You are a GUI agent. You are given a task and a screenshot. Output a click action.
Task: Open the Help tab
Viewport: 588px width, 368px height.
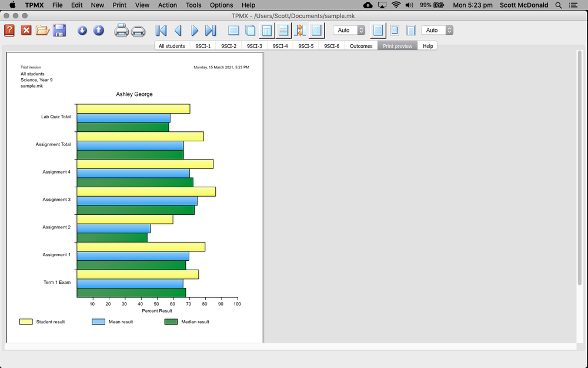[x=428, y=46]
